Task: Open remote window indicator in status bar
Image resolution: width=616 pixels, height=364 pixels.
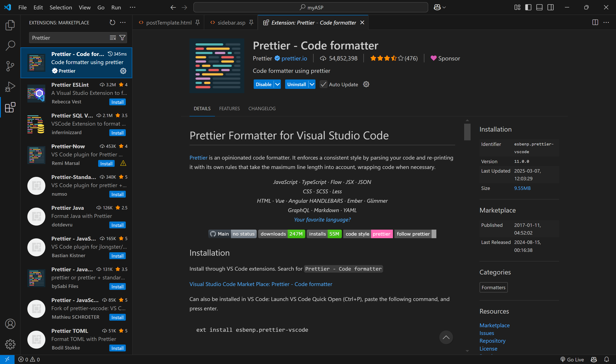Action: pyautogui.click(x=7, y=359)
